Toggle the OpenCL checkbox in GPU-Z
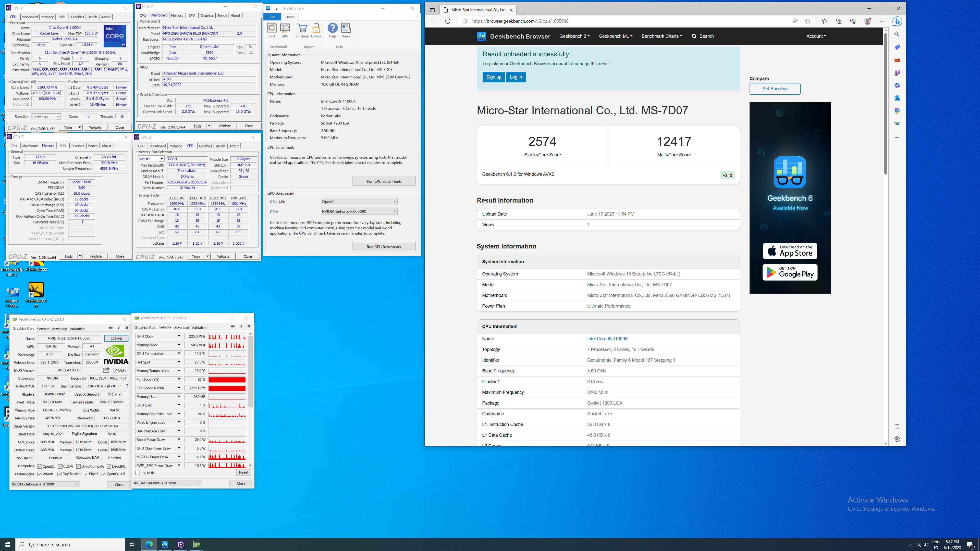980x551 pixels. click(x=40, y=466)
